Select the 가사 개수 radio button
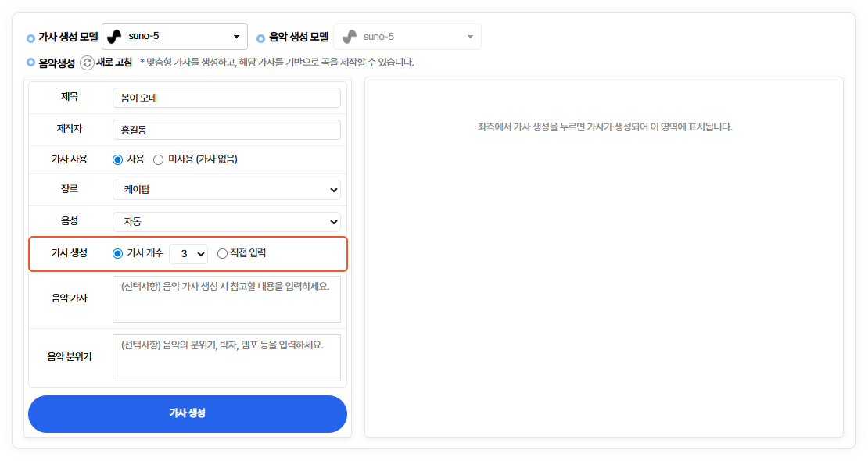This screenshot has height=461, width=868. tap(118, 253)
